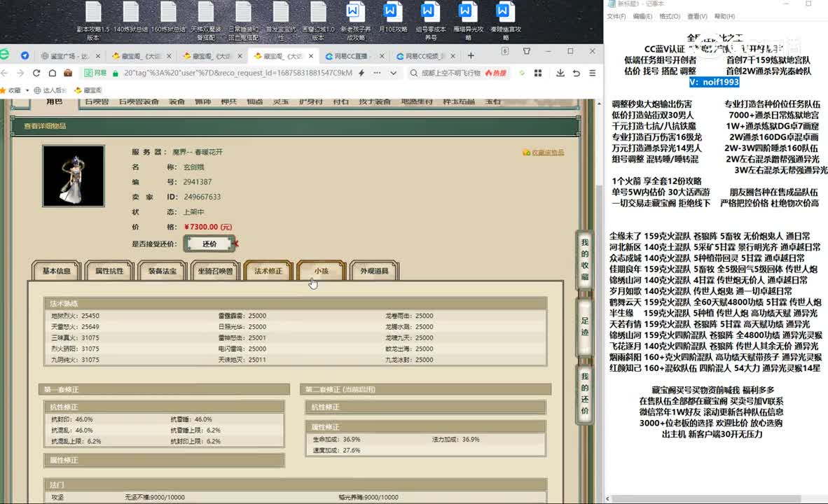Open the Word document 秦陵幽宫攻略
Viewport: 828px width, 504px height.
[x=505, y=20]
